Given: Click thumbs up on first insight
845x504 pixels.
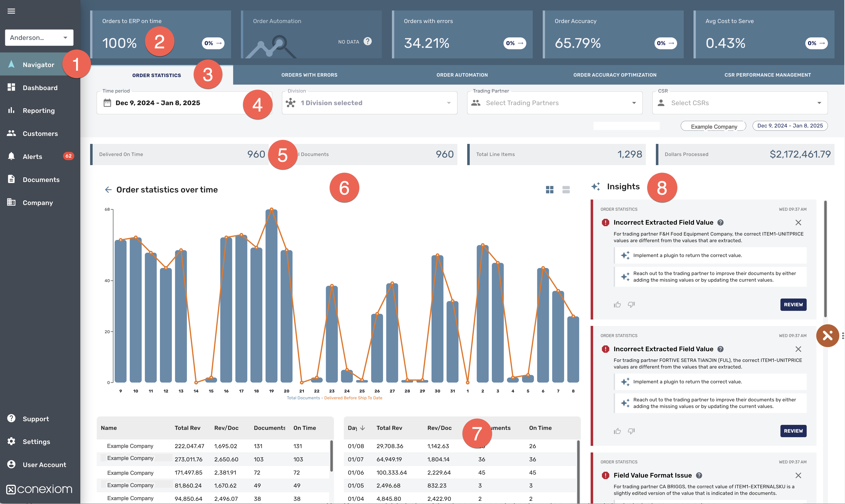Looking at the screenshot, I should click(617, 305).
